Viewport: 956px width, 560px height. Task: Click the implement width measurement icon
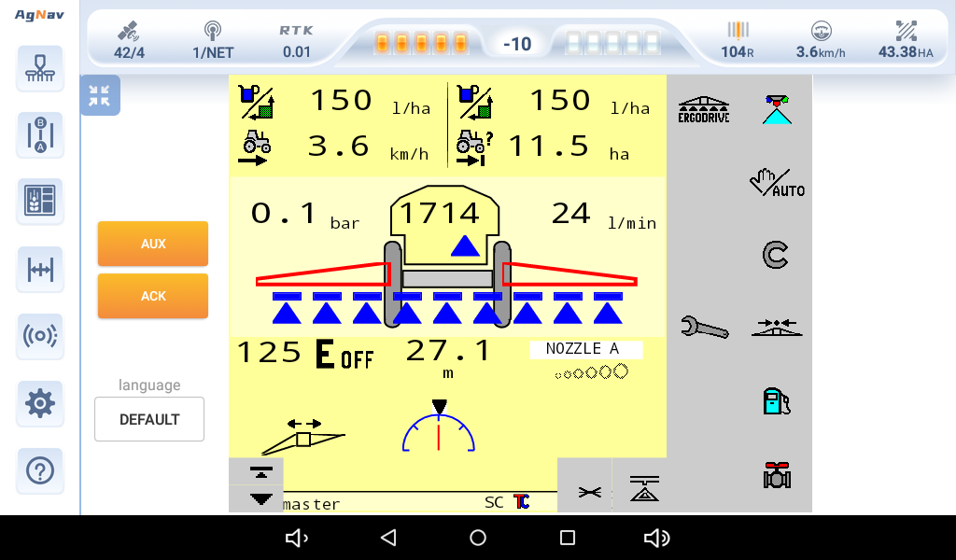tap(39, 269)
